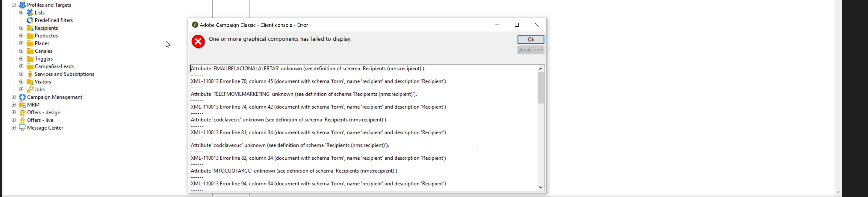Expand the Visitors node

(x=22, y=82)
